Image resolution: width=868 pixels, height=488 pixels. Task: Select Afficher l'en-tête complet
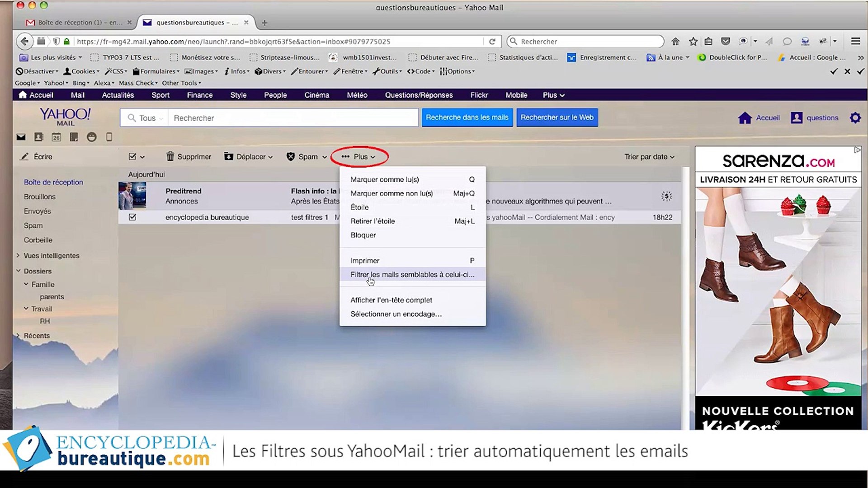[x=412, y=300]
